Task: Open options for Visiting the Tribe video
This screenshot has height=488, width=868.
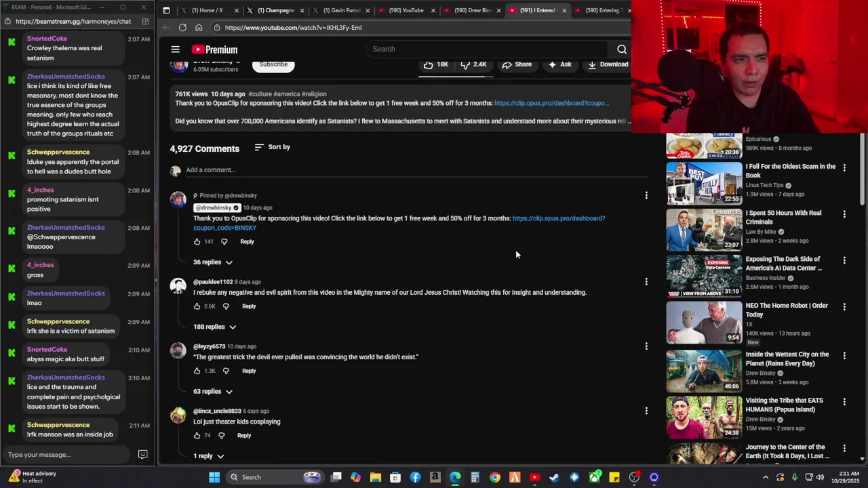Action: coord(844,402)
